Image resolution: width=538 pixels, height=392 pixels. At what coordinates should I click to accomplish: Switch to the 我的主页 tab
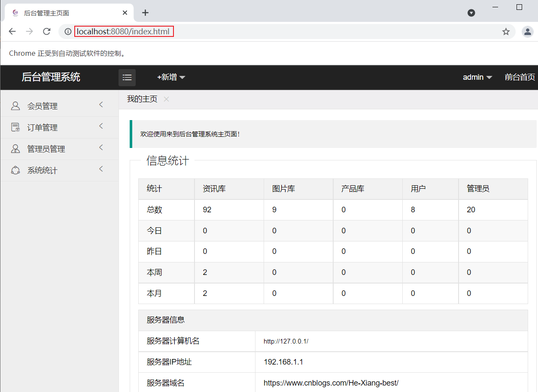point(142,99)
